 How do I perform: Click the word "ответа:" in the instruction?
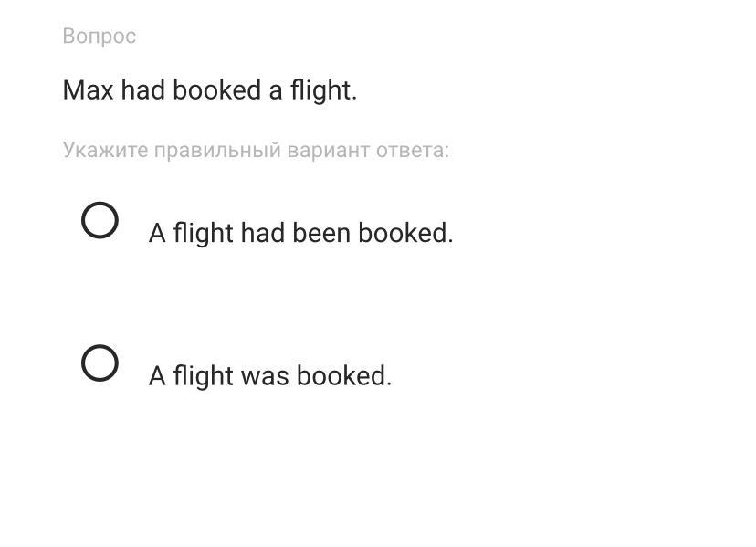point(413,150)
